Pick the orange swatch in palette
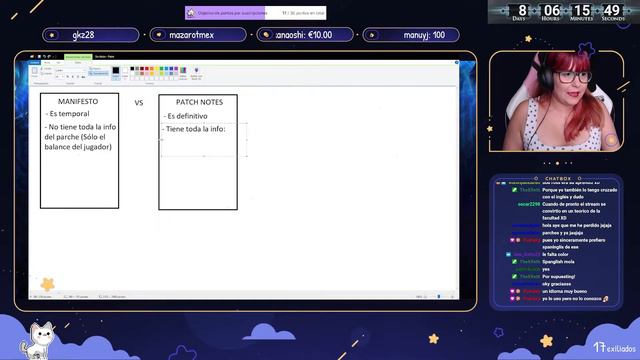Screen dimensions: 640x360 coord(151,68)
